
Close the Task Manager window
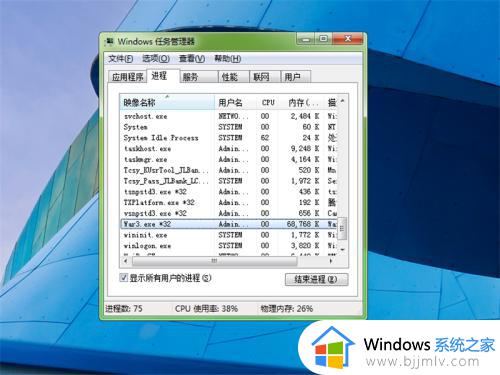pyautogui.click(x=347, y=39)
